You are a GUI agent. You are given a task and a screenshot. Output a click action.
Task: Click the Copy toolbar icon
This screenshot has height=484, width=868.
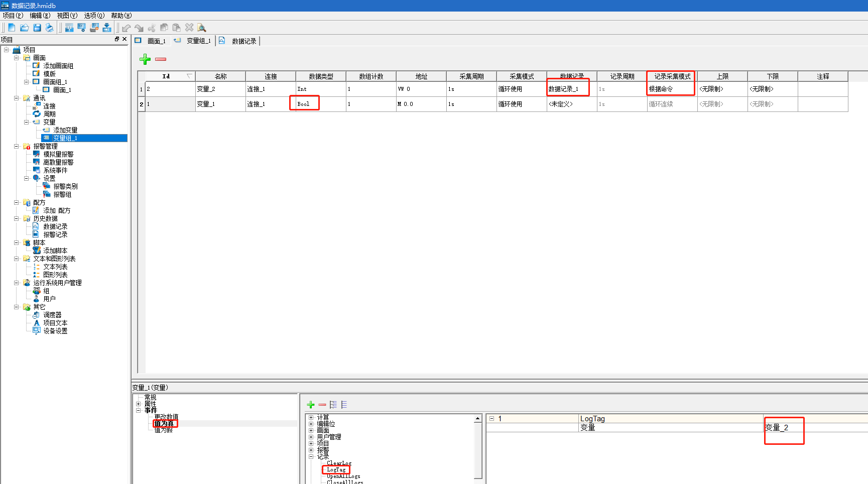[164, 28]
